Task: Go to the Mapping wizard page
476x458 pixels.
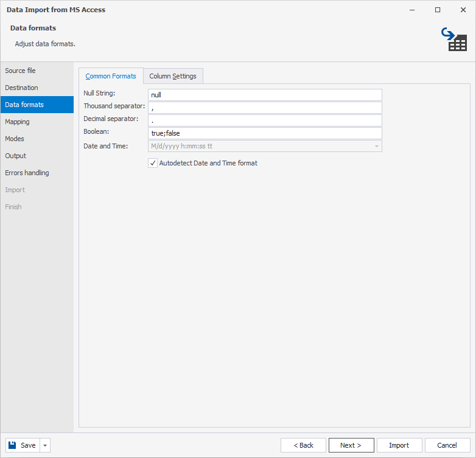Action: click(x=17, y=122)
